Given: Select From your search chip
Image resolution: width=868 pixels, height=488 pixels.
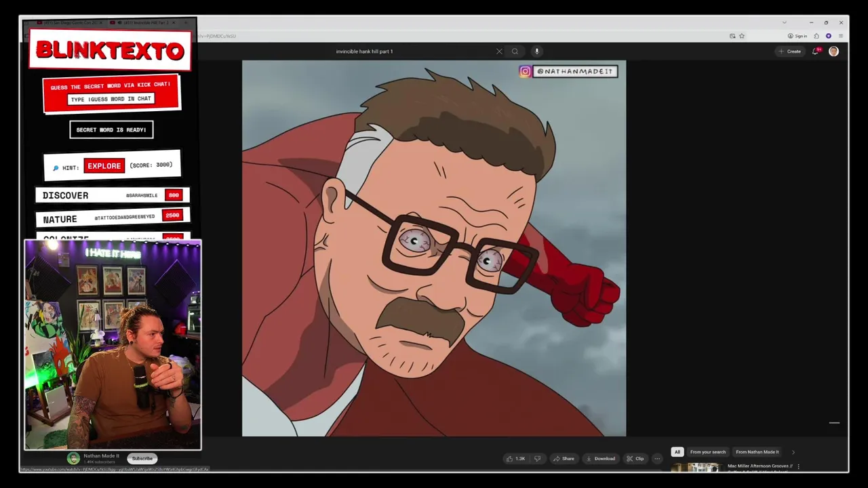Looking at the screenshot, I should [708, 452].
